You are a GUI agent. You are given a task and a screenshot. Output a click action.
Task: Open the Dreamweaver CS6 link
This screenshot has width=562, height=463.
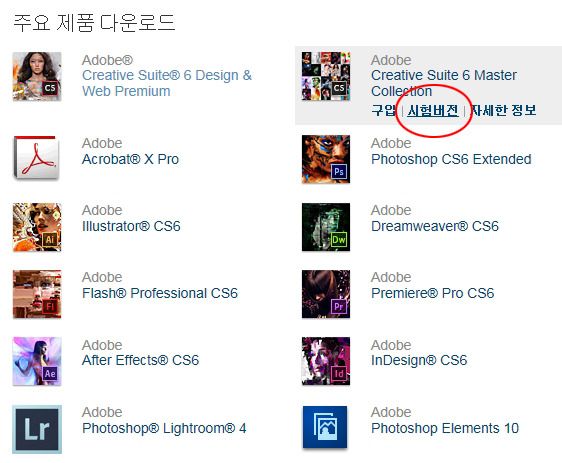tap(435, 226)
